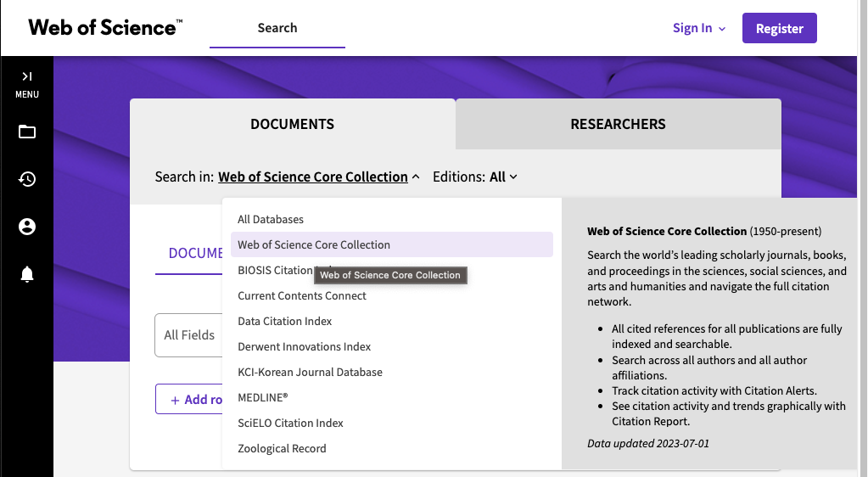Choose Zoological Record from list

282,448
